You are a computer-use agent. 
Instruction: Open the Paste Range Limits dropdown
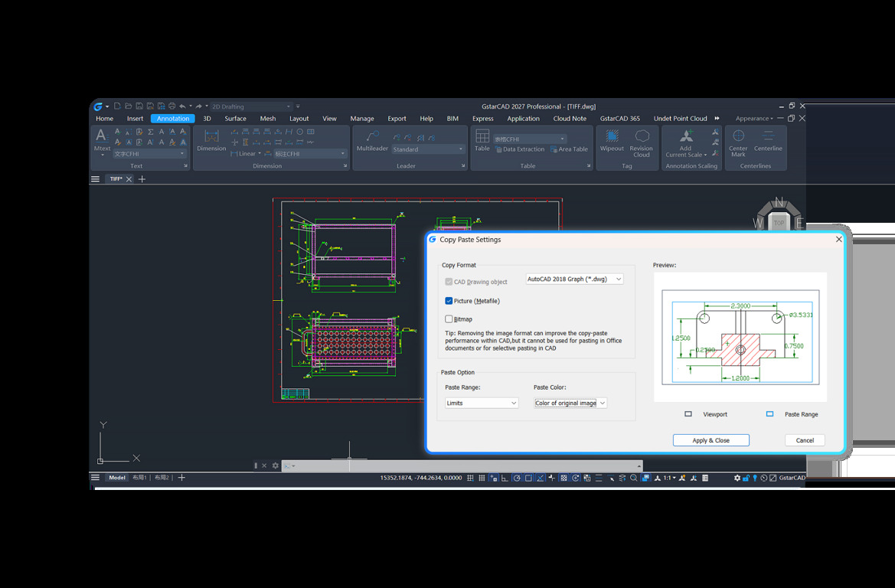click(482, 403)
